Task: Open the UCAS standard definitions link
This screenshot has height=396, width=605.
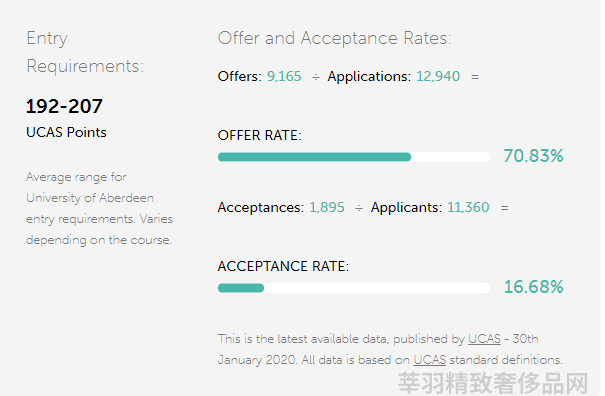Action: pos(429,360)
